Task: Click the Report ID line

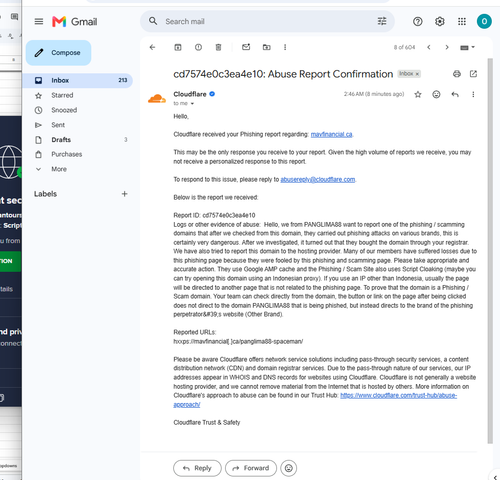Action: [214, 215]
